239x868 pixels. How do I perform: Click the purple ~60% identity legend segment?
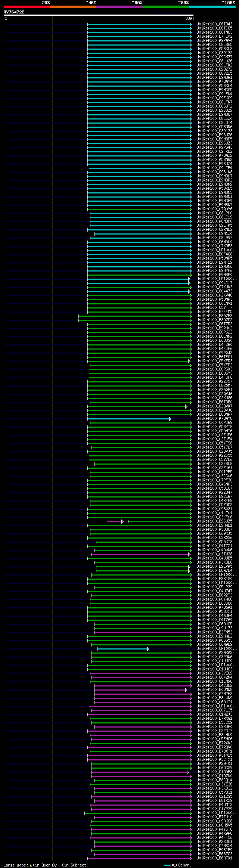coord(119,7)
